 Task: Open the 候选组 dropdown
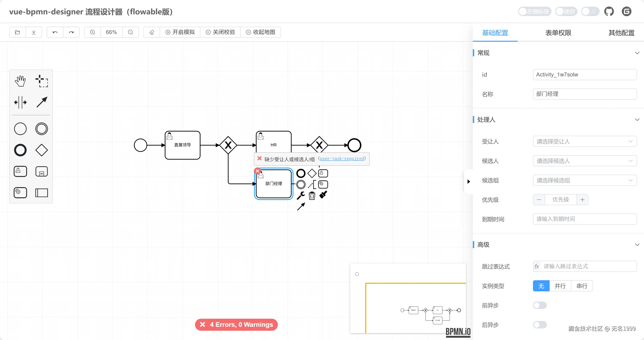coord(585,180)
